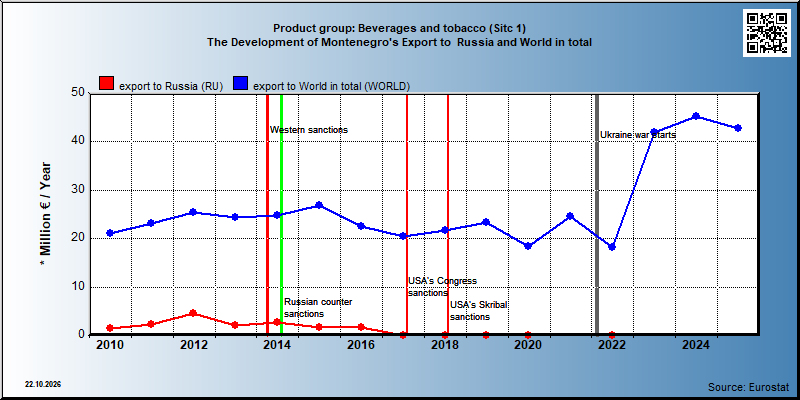Click the red USA's Skribal sanctions line
The image size is (800, 400).
click(x=448, y=214)
